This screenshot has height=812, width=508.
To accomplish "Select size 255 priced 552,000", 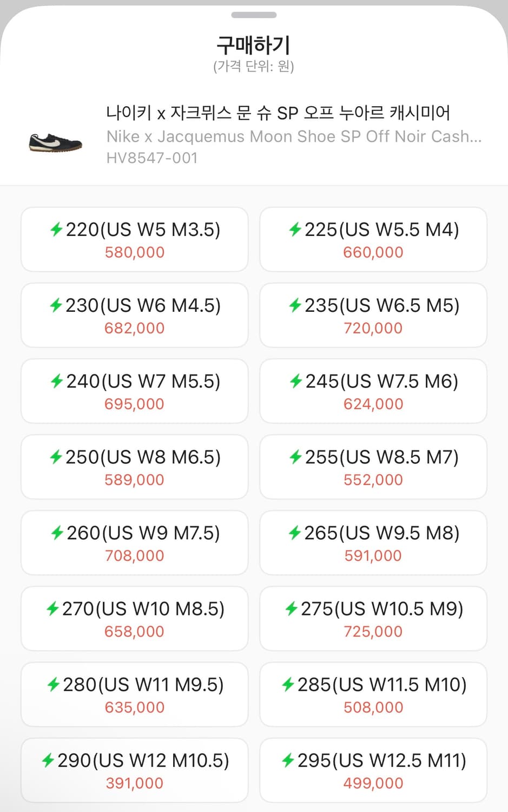I will point(373,467).
